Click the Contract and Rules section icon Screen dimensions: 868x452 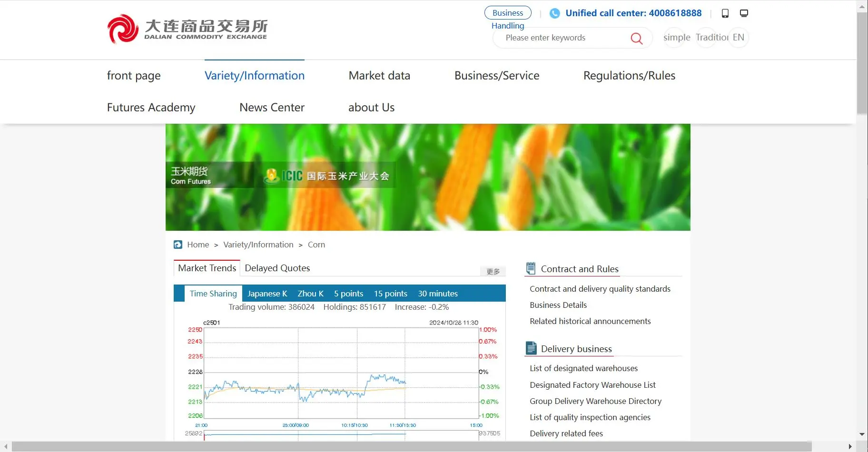click(x=531, y=268)
